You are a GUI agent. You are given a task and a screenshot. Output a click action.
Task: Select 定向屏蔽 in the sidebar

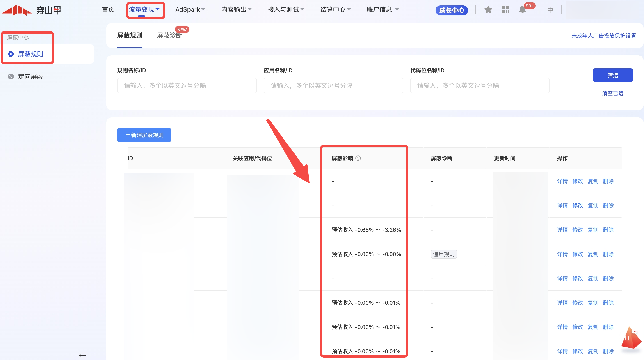click(30, 76)
